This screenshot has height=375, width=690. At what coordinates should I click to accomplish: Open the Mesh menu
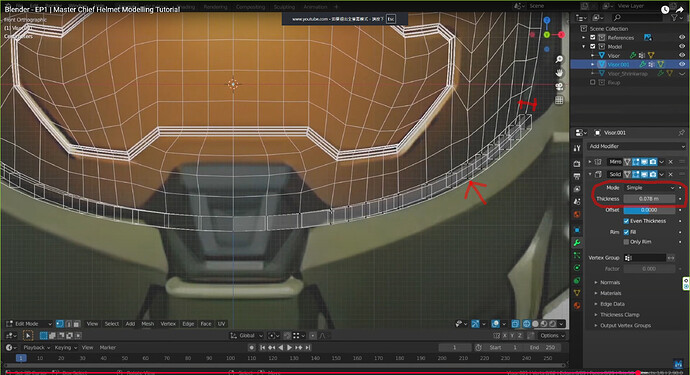click(147, 324)
